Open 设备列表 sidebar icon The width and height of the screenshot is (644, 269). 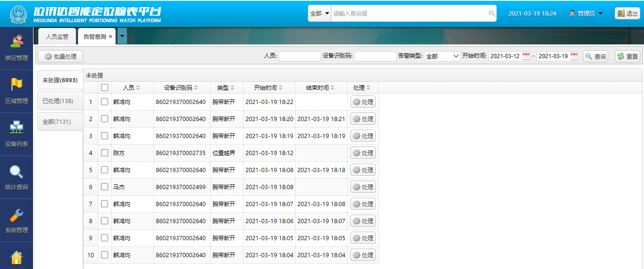point(17,128)
